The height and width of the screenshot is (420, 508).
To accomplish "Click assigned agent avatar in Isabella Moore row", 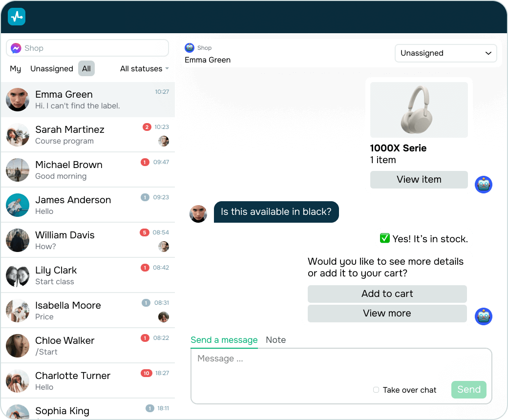I will 164,316.
